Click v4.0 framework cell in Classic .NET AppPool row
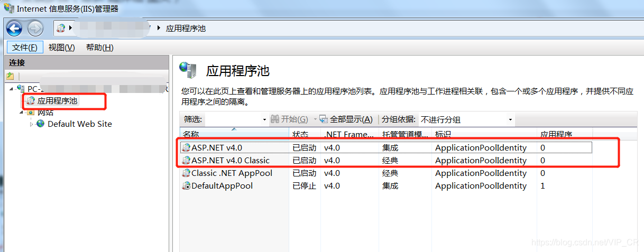 (x=332, y=173)
